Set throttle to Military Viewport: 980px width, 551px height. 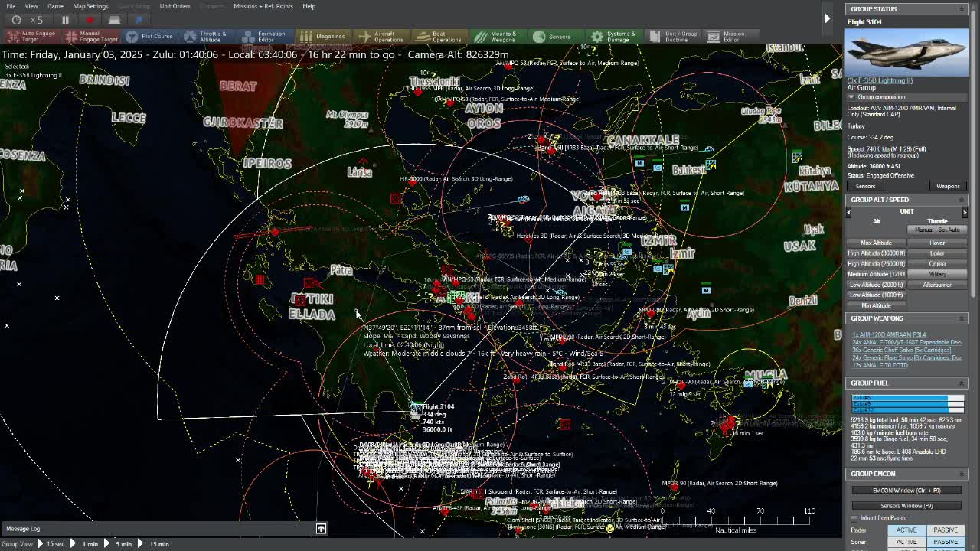point(937,274)
